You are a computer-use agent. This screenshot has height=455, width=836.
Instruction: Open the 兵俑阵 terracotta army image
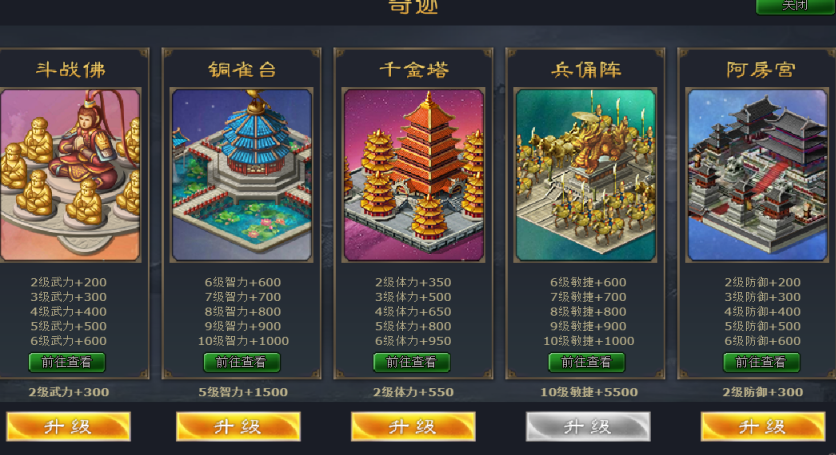coord(585,175)
